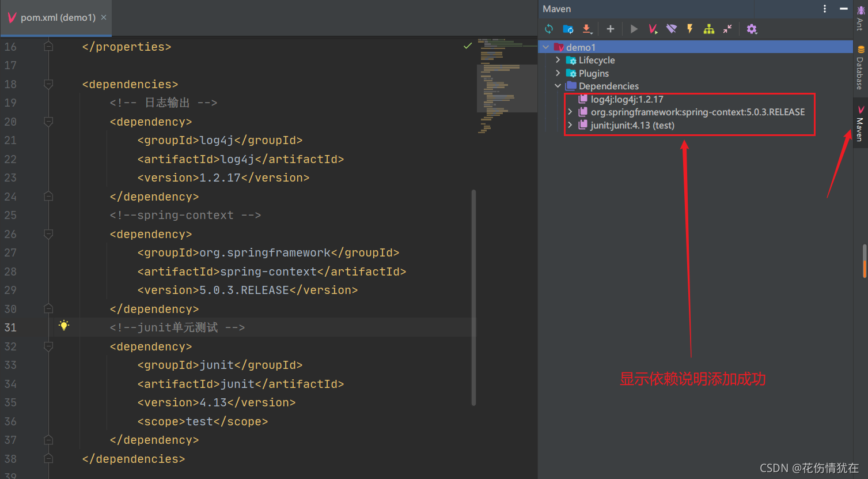
Task: Collapse the demo1 project node
Action: (545, 47)
